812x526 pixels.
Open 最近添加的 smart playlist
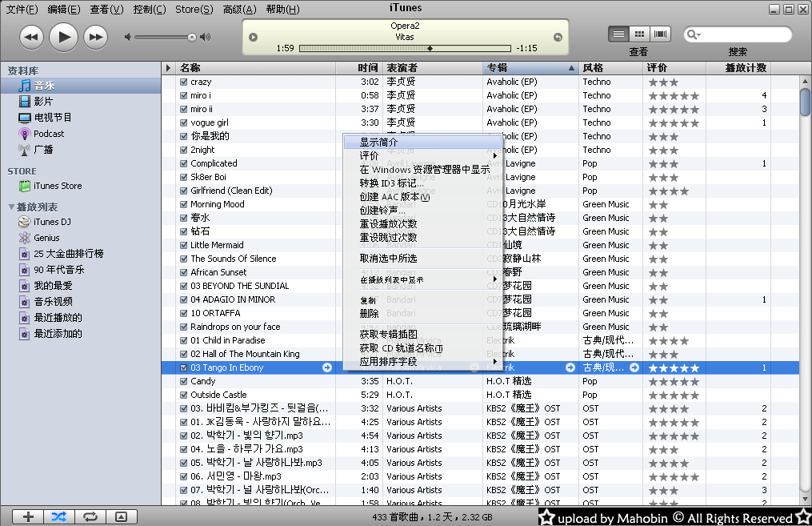click(x=50, y=334)
